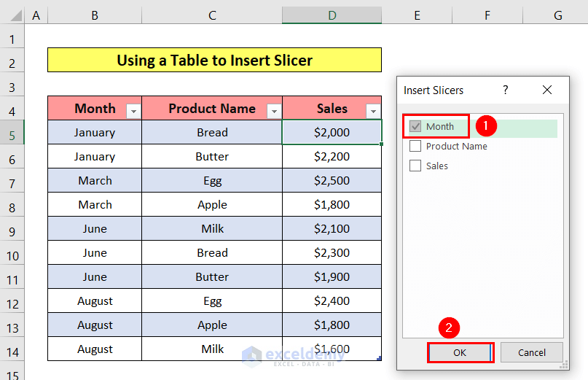Open the Month filter dropdown
Viewport: 588px width, 380px height.
[x=133, y=111]
